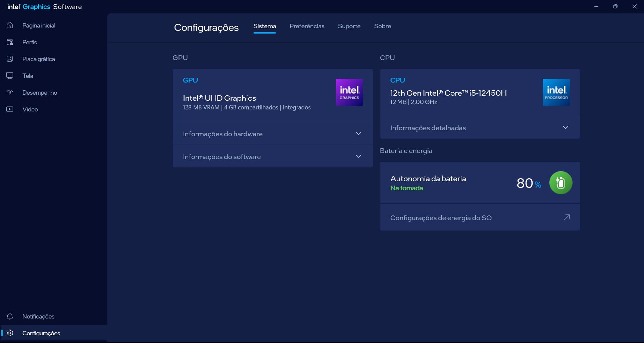Open the Informações do software row

coord(273,156)
